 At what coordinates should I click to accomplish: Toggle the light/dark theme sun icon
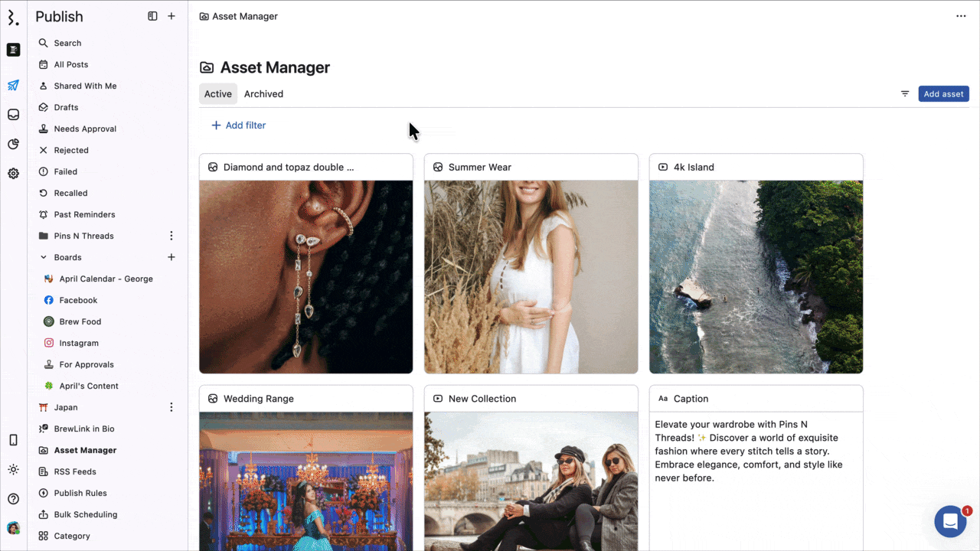(13, 469)
